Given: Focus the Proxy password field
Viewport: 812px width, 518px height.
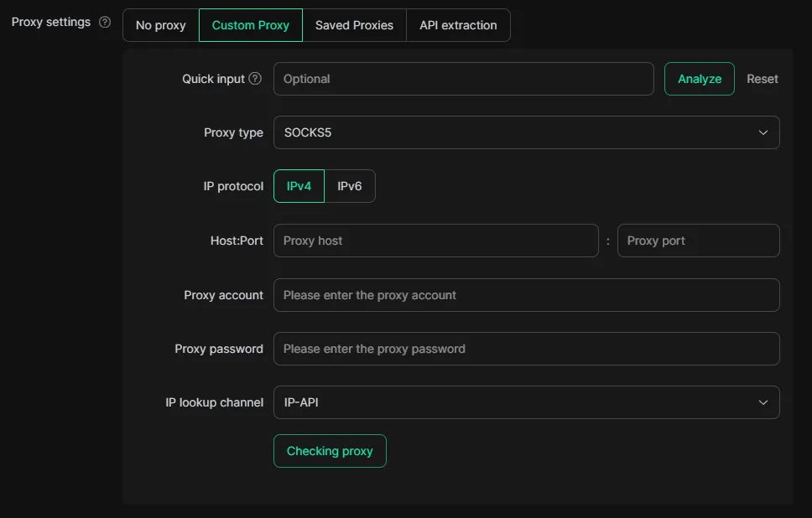Looking at the screenshot, I should 526,349.
